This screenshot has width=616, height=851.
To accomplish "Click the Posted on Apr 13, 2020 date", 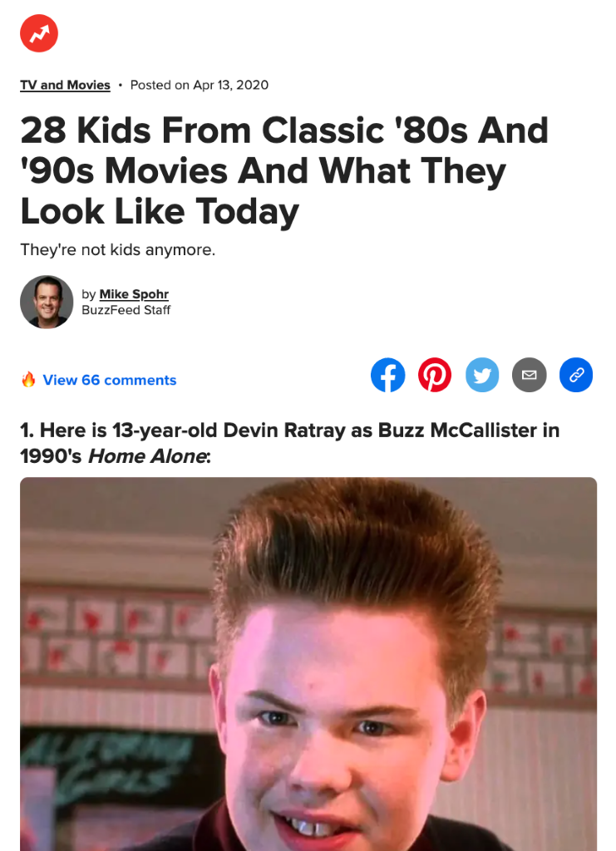I will tap(200, 86).
